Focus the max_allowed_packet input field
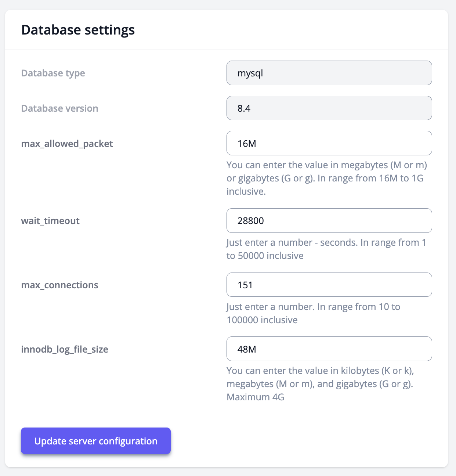The height and width of the screenshot is (476, 456). (329, 143)
